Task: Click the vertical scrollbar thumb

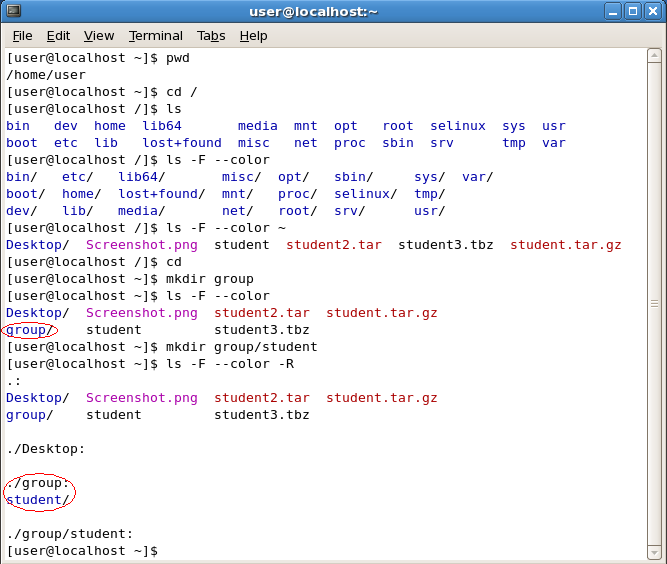Action: click(x=654, y=304)
